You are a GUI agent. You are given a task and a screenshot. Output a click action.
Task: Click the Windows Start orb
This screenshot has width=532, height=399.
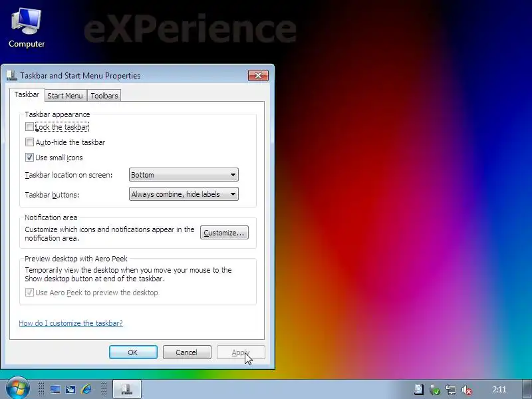click(17, 388)
